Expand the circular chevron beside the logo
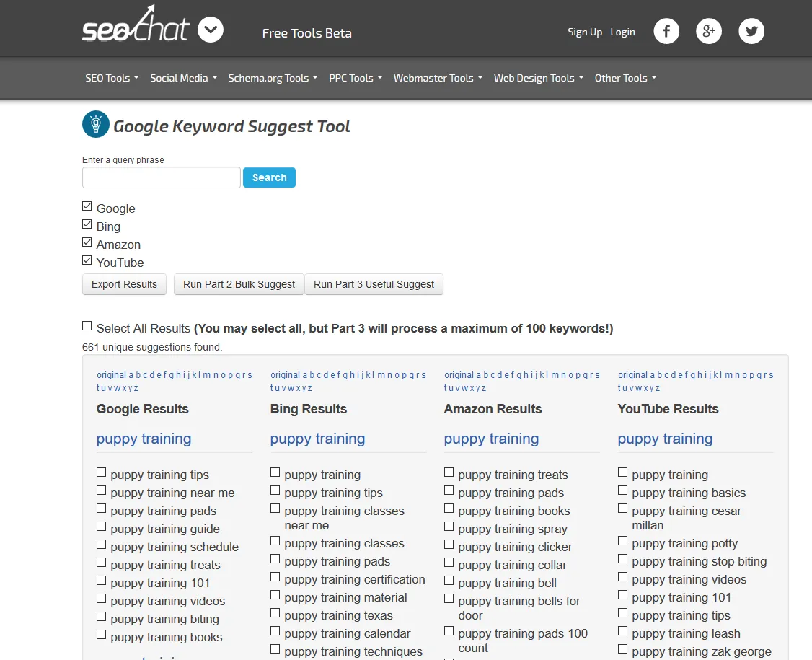 [x=211, y=30]
